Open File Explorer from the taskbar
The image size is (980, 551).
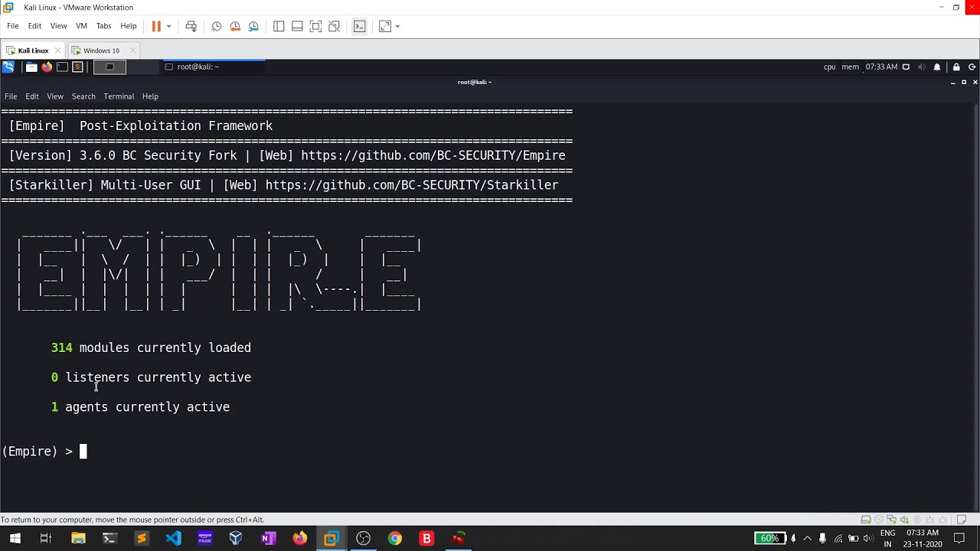pyautogui.click(x=78, y=538)
